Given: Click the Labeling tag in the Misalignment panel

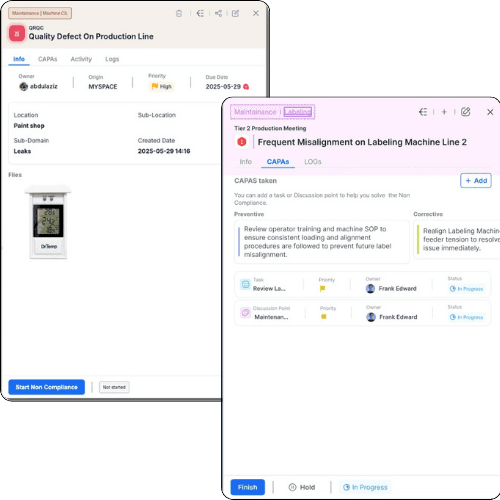Looking at the screenshot, I should [x=298, y=112].
